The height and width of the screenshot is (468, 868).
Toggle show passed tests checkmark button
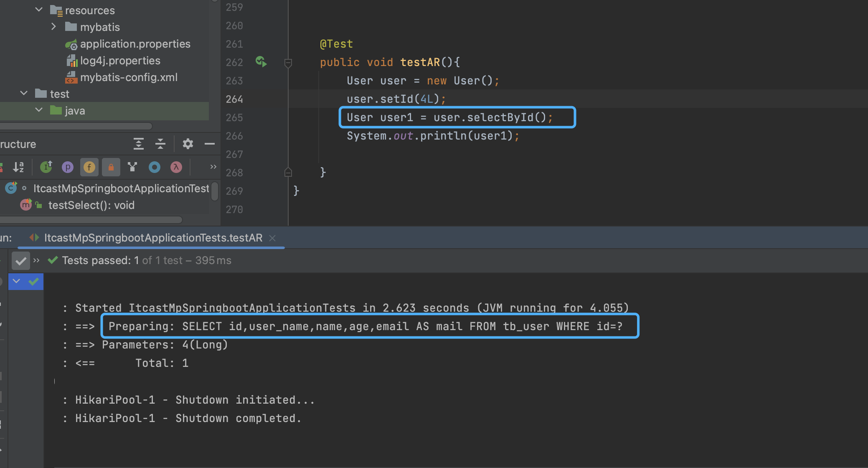pyautogui.click(x=20, y=261)
